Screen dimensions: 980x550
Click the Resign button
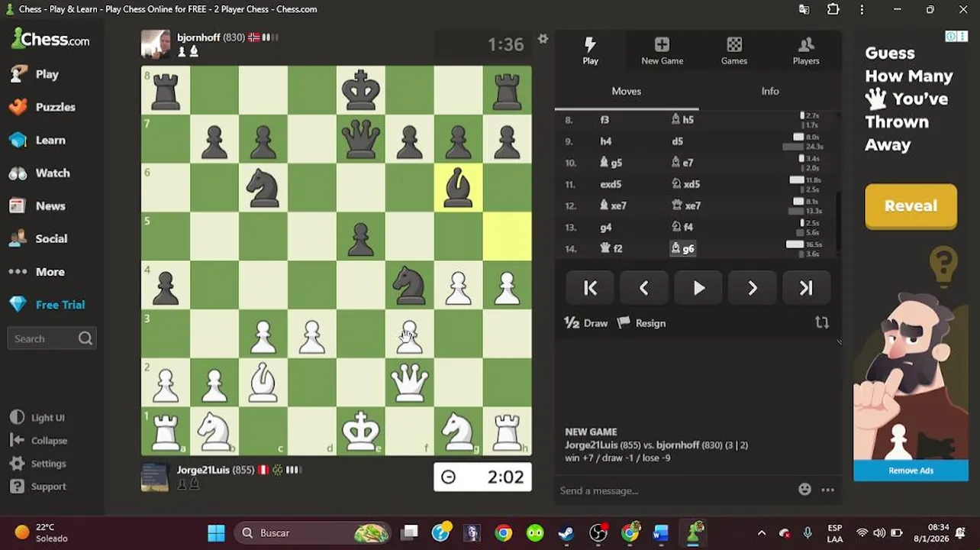642,323
